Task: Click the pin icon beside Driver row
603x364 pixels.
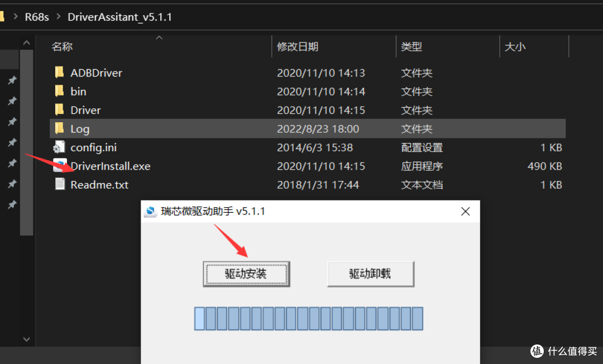Action: 12,122
